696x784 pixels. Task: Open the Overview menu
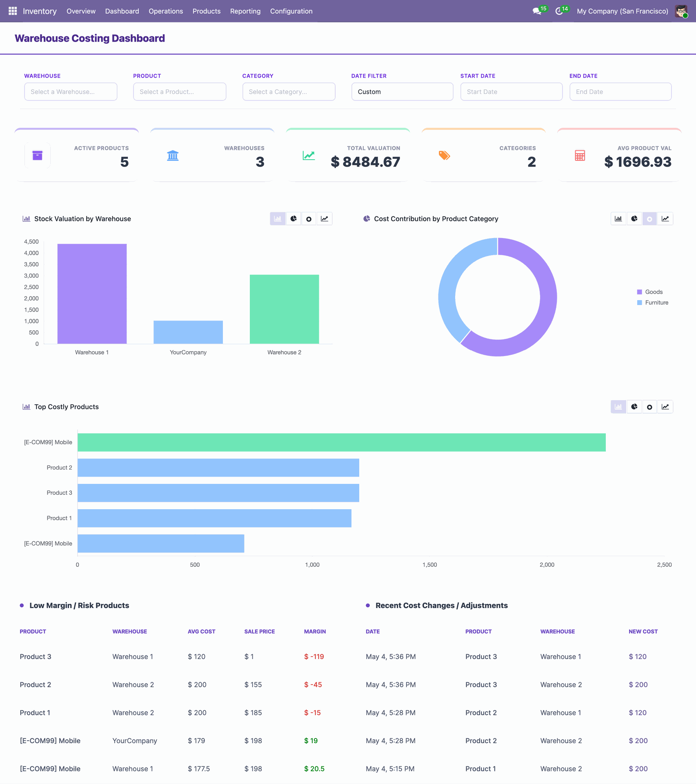point(81,11)
